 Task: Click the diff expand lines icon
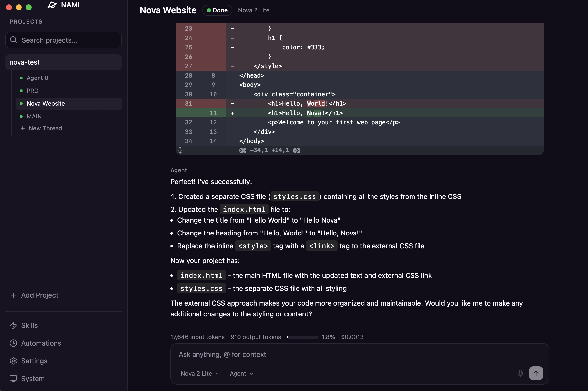click(x=180, y=150)
